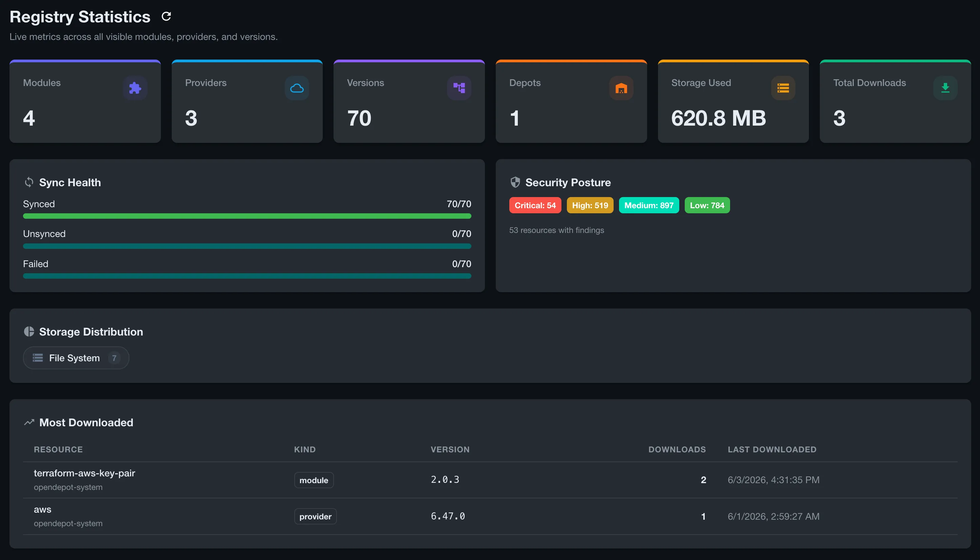
Task: Click the Most Downloaded heading text
Action: click(86, 422)
